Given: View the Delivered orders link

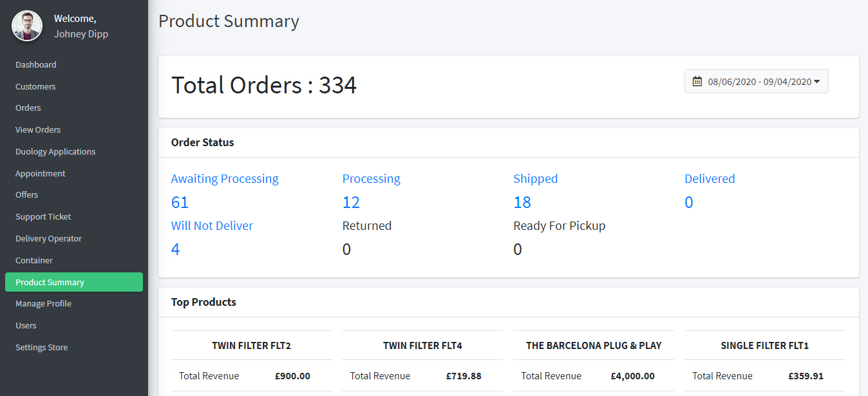Looking at the screenshot, I should coord(710,179).
